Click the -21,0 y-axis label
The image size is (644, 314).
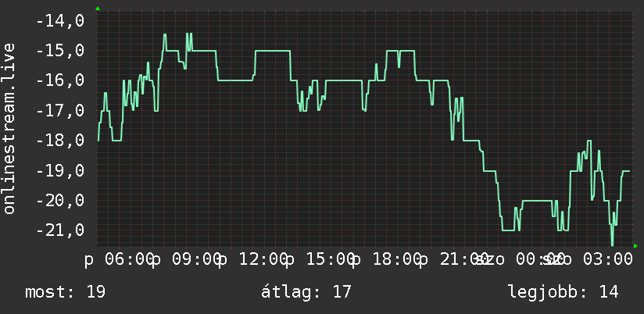click(x=60, y=230)
